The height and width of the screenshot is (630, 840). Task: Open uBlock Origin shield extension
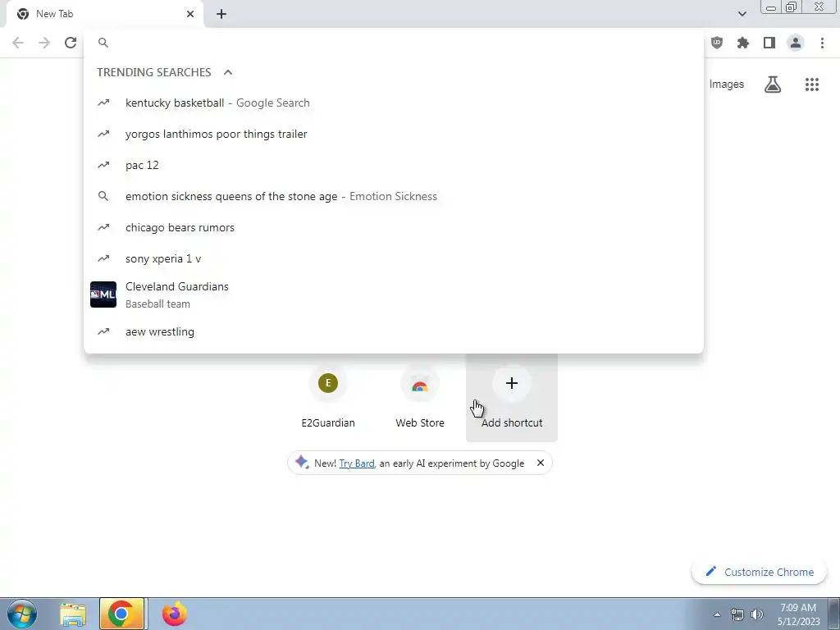click(717, 43)
